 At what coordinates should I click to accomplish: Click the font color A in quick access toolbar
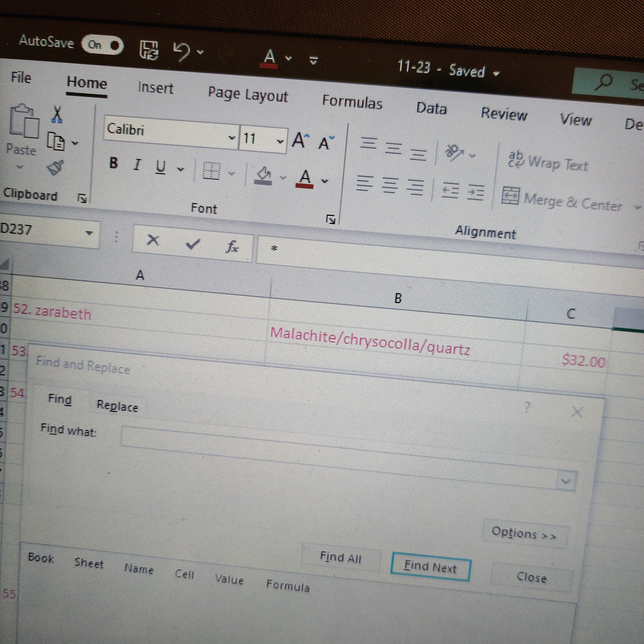point(269,58)
